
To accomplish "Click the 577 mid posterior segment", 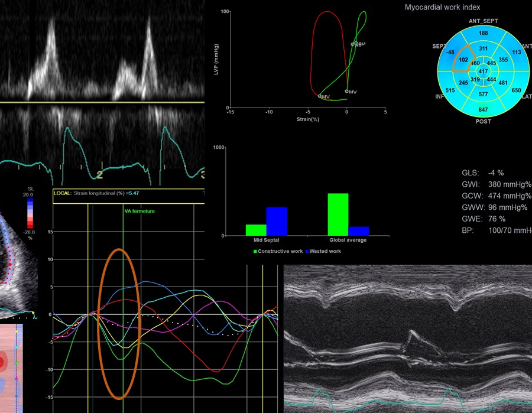I will click(483, 95).
